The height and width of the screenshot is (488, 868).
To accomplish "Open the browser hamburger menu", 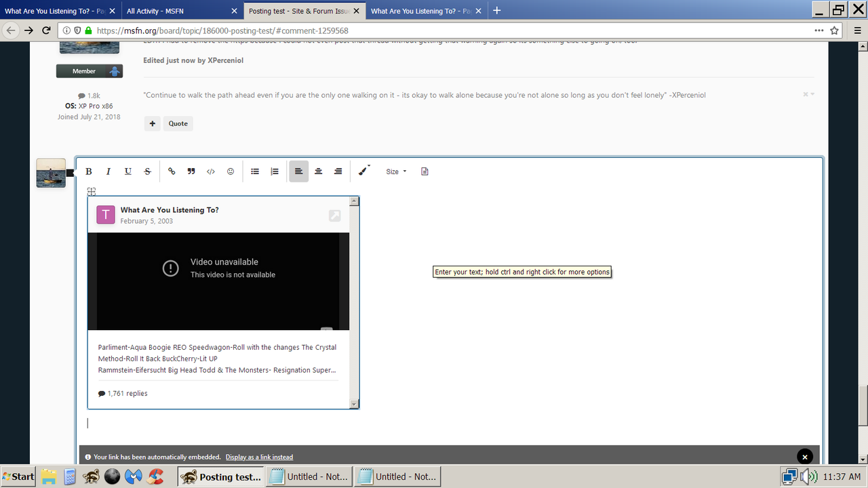I will click(856, 30).
